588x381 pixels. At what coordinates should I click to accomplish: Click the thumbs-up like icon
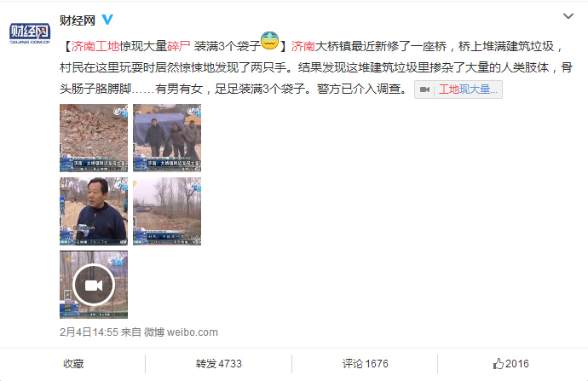coord(498,364)
